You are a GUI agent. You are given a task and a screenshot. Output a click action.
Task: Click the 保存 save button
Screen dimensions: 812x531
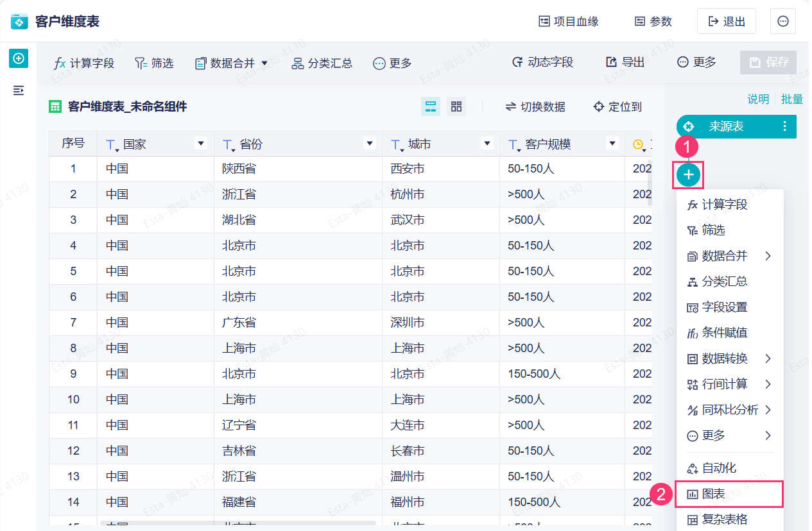coord(768,62)
